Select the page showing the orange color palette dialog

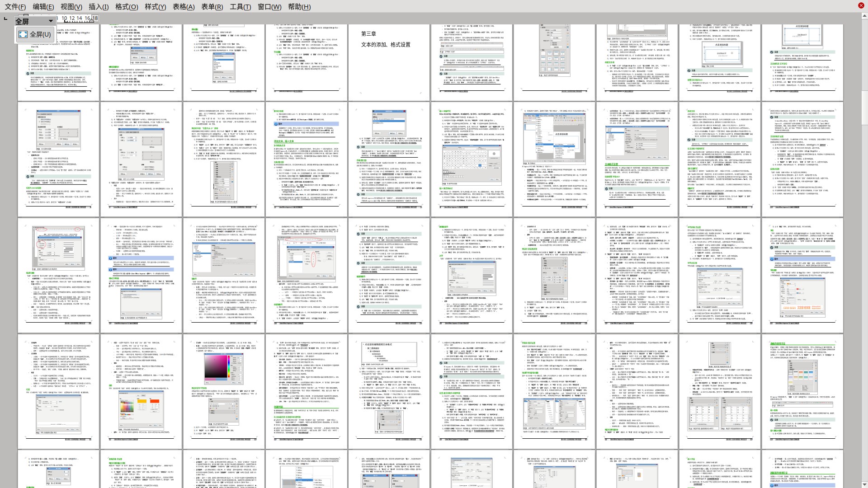(x=141, y=391)
